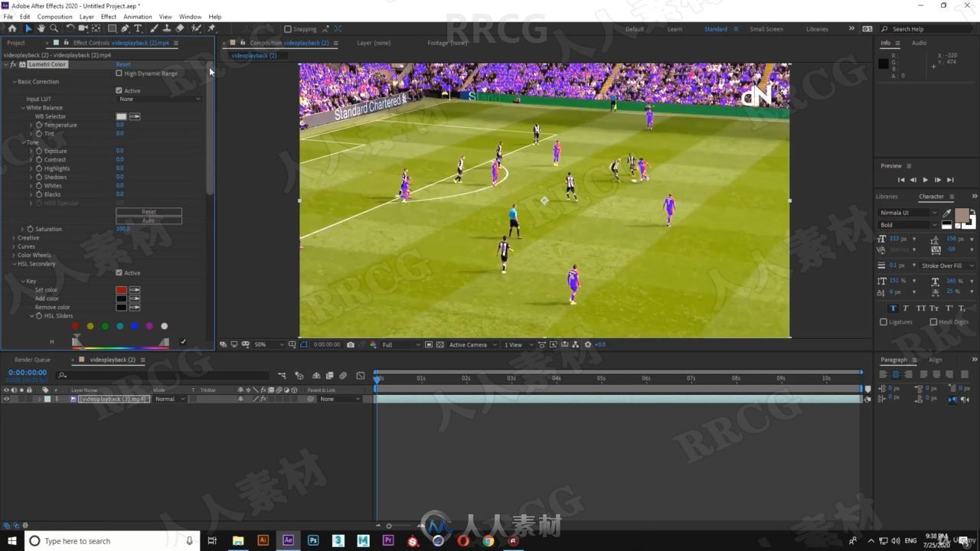Expand the Creative section
Screen dimensions: 980x551
[x=14, y=238]
